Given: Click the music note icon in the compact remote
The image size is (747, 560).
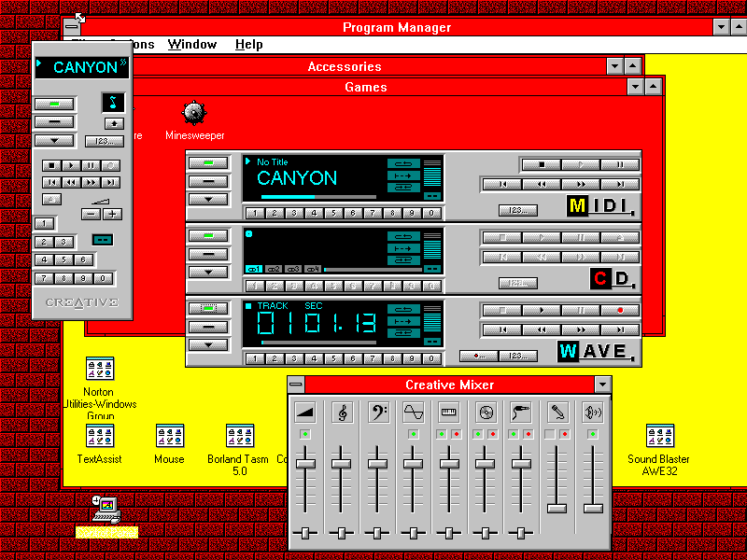Looking at the screenshot, I should (113, 103).
